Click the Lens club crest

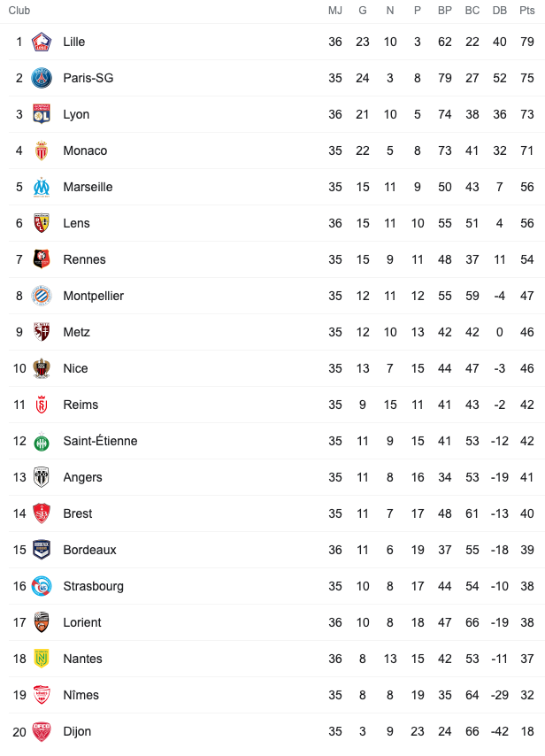42,223
